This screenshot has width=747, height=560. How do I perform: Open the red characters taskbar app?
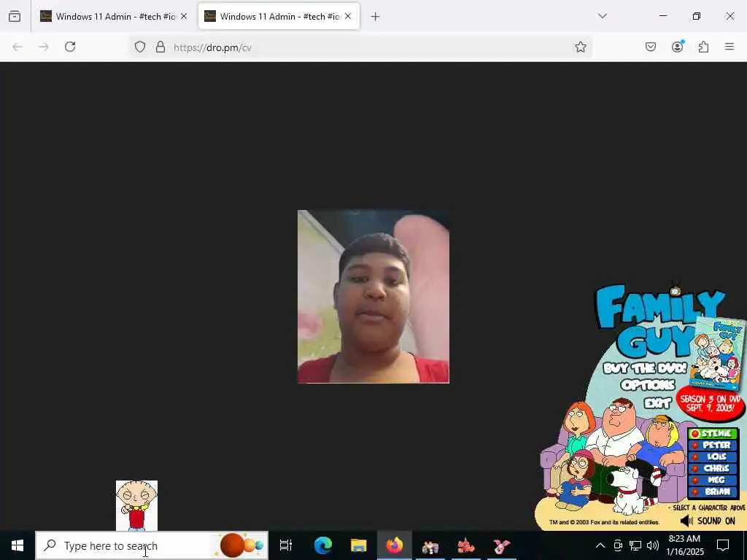[x=466, y=546]
